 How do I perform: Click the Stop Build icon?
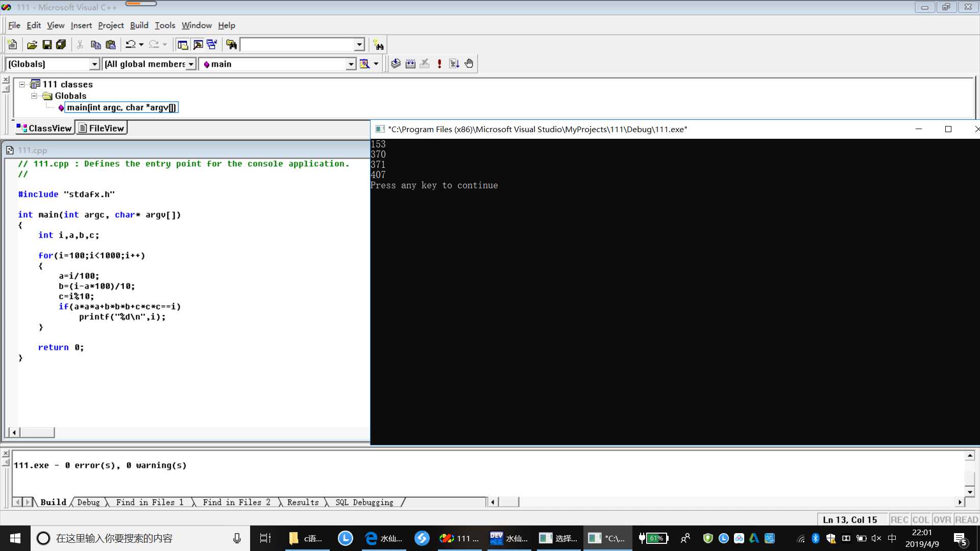425,64
